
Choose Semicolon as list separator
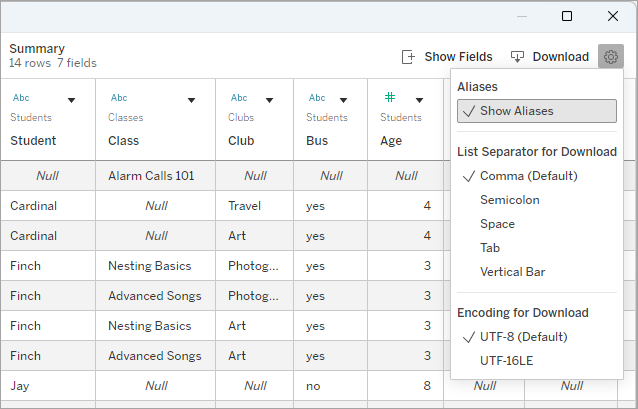click(x=509, y=200)
